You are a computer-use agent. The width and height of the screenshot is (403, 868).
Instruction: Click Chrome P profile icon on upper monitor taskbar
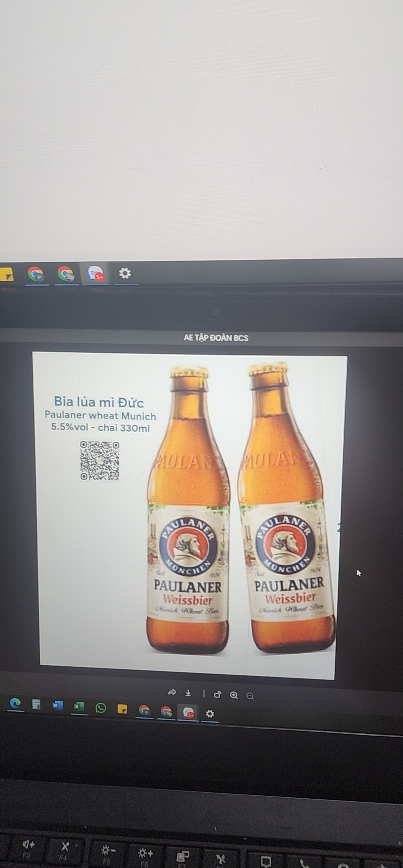pos(36,274)
